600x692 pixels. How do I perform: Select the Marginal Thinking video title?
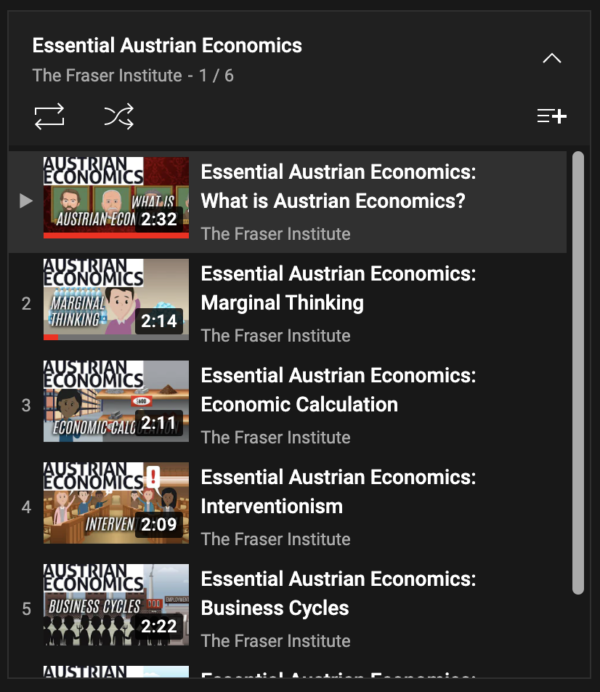(x=338, y=288)
